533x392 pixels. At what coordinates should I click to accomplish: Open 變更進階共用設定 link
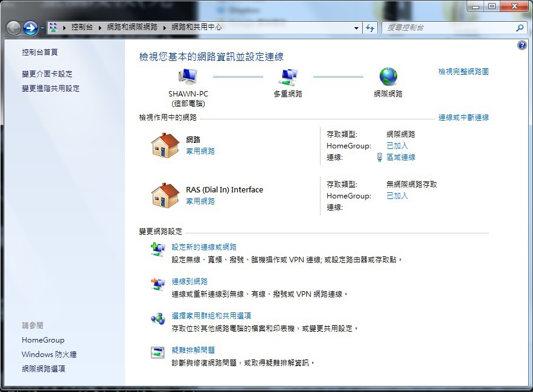coord(51,88)
